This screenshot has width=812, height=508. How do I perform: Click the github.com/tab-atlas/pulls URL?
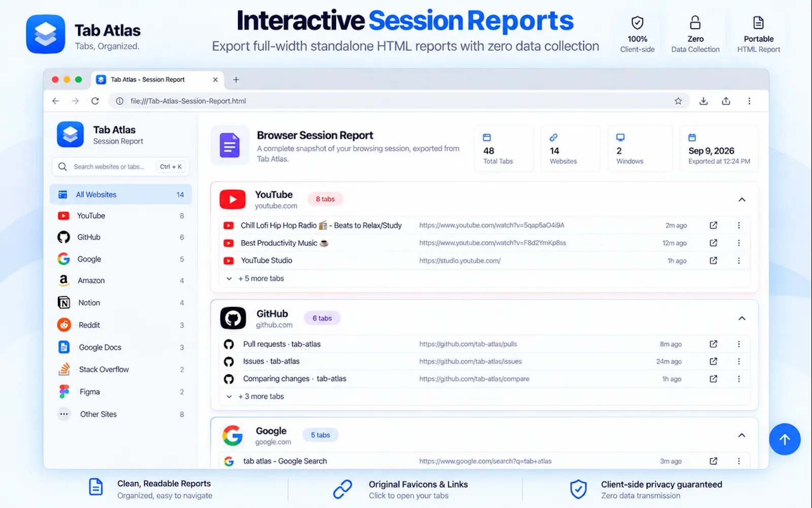pyautogui.click(x=468, y=344)
